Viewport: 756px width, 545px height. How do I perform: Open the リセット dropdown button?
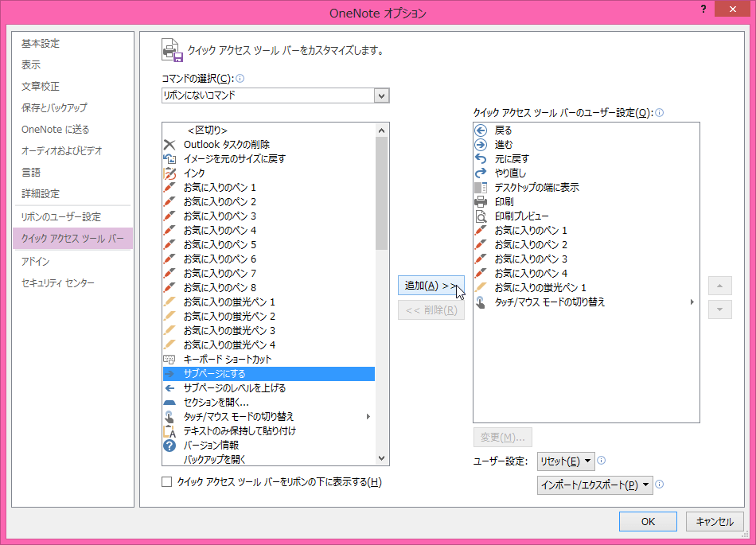coord(566,461)
